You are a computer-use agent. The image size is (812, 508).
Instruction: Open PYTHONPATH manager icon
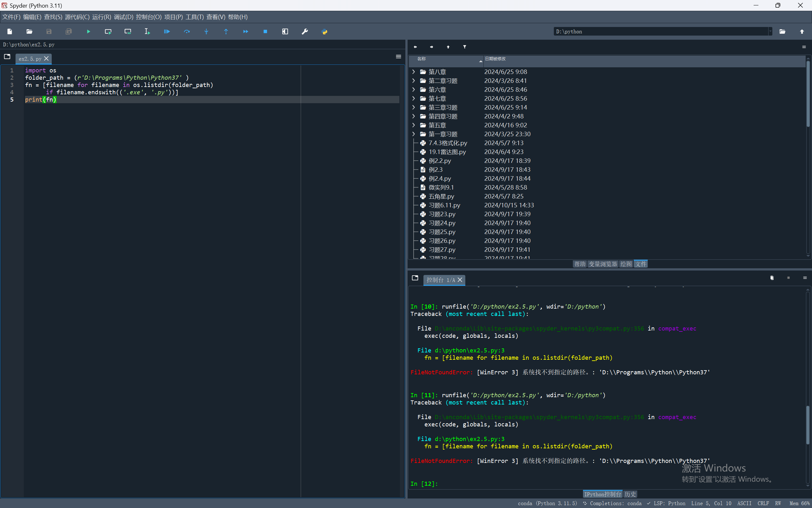pos(324,31)
